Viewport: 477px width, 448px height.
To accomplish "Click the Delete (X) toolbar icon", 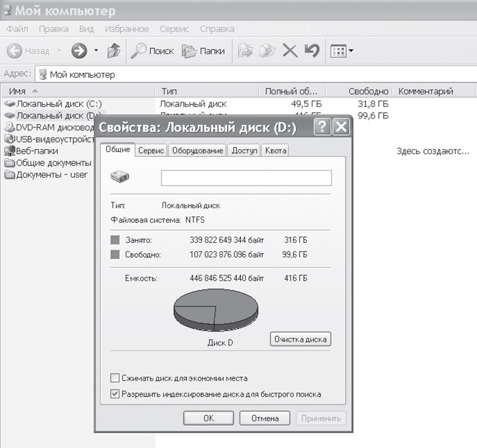I will click(290, 51).
